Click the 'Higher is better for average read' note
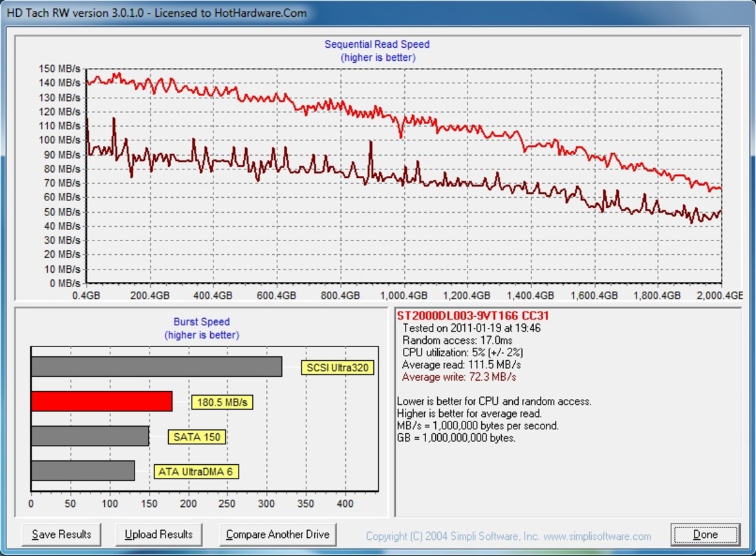Image resolution: width=756 pixels, height=556 pixels. [x=469, y=413]
